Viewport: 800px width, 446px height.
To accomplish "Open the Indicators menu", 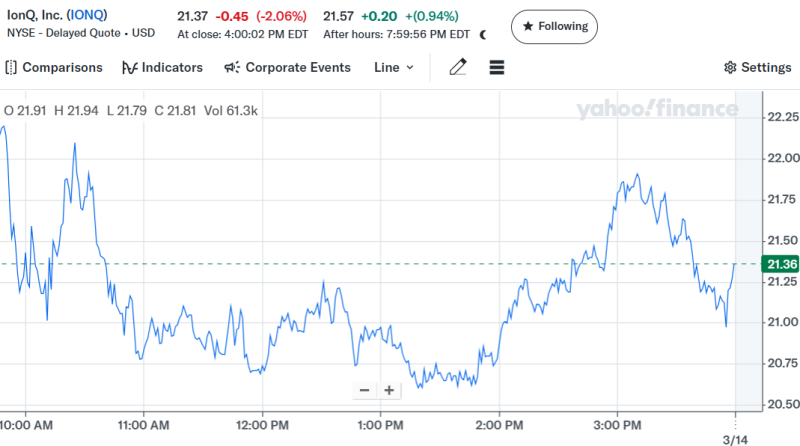I will (x=162, y=67).
